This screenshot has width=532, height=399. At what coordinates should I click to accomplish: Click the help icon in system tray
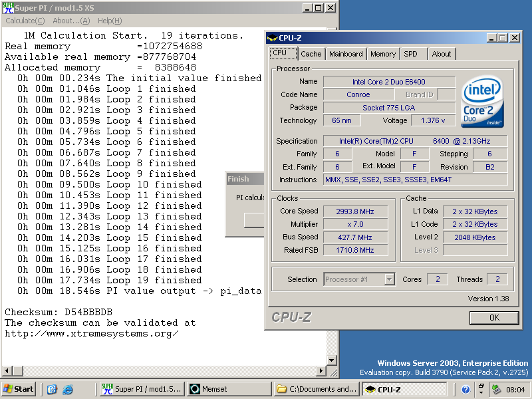tap(465, 389)
